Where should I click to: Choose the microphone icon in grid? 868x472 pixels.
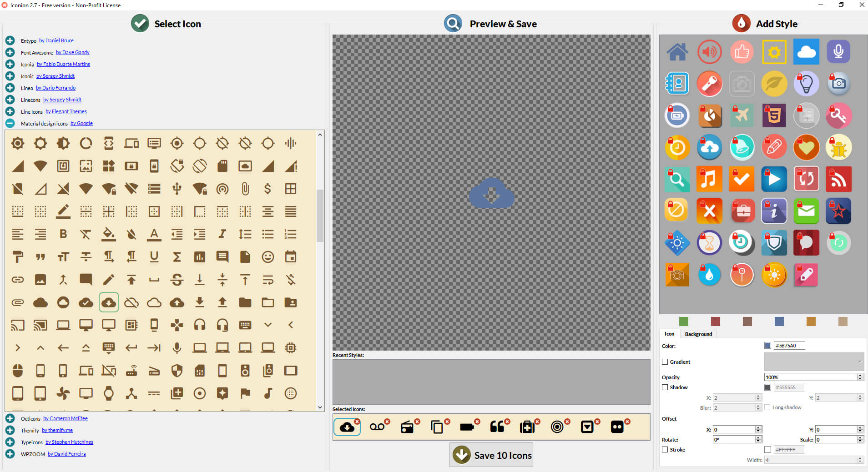[x=177, y=348]
